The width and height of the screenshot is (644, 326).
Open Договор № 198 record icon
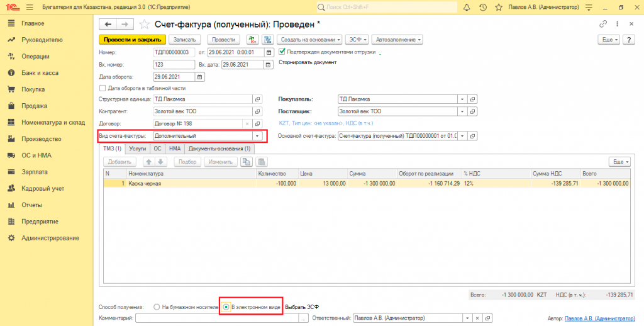coord(257,123)
